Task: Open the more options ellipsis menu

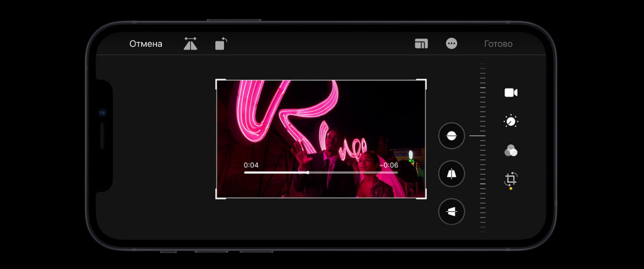Action: [452, 44]
